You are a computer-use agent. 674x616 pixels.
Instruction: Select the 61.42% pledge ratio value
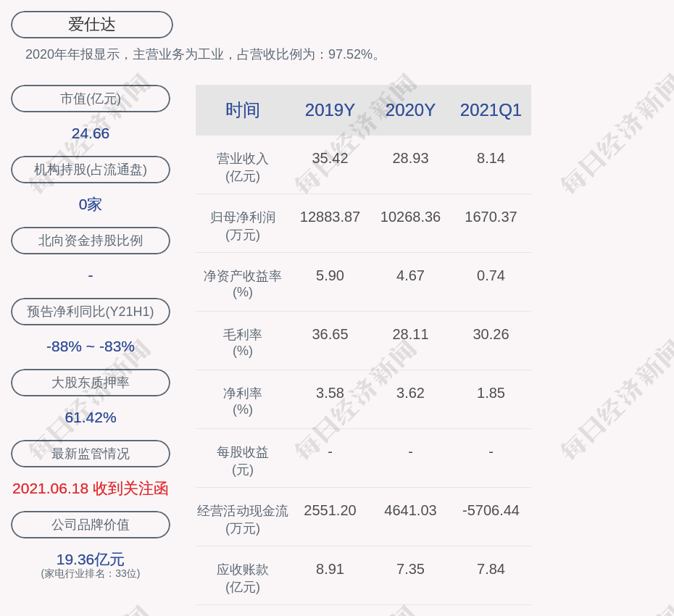91,417
